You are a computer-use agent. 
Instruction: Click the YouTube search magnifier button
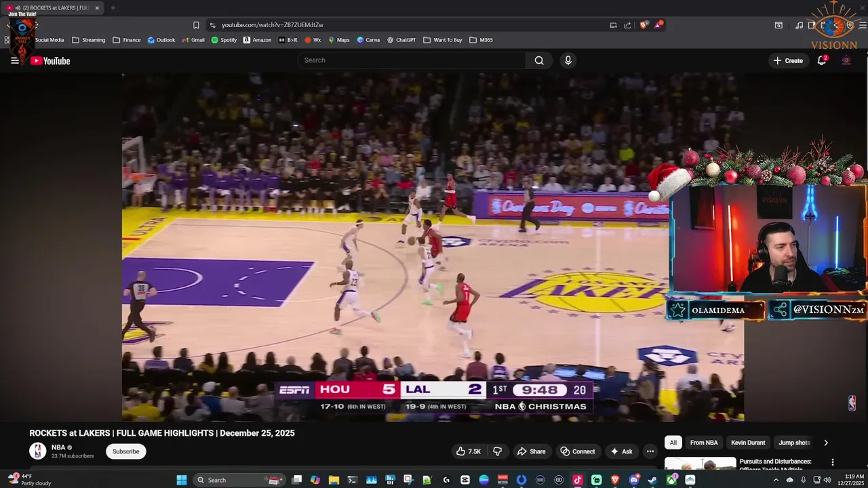click(x=539, y=60)
